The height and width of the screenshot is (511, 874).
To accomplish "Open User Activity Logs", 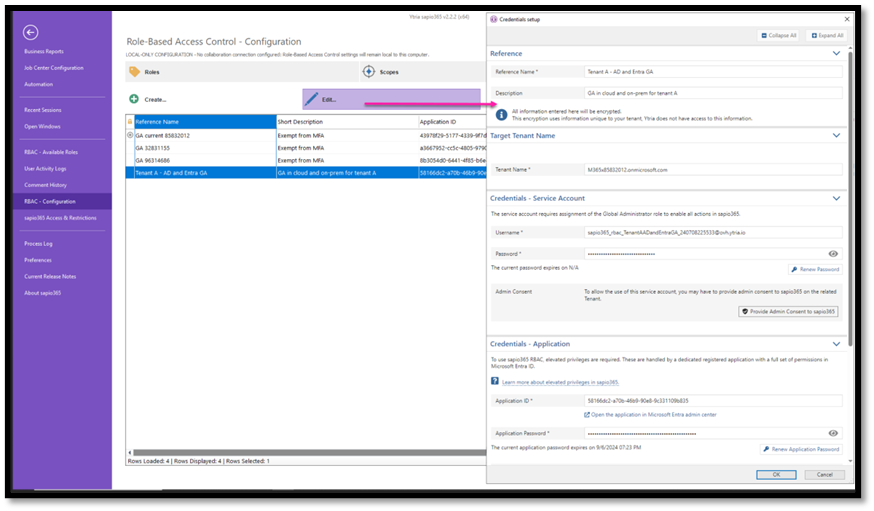I will [45, 168].
